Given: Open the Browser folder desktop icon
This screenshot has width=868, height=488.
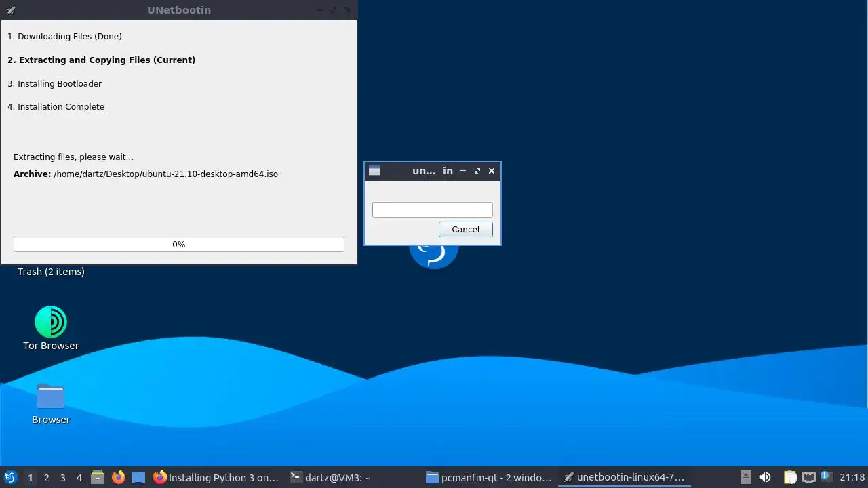Looking at the screenshot, I should click(x=51, y=403).
